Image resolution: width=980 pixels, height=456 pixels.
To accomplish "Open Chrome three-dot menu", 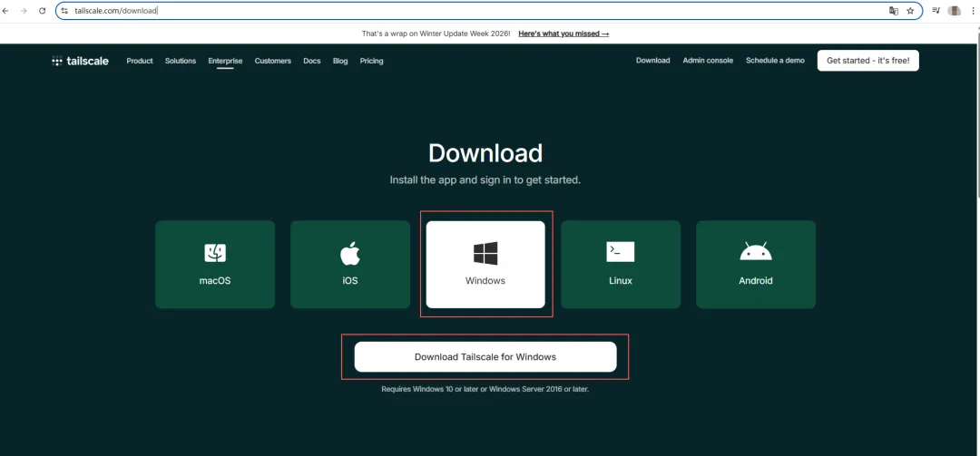I will pos(971,11).
